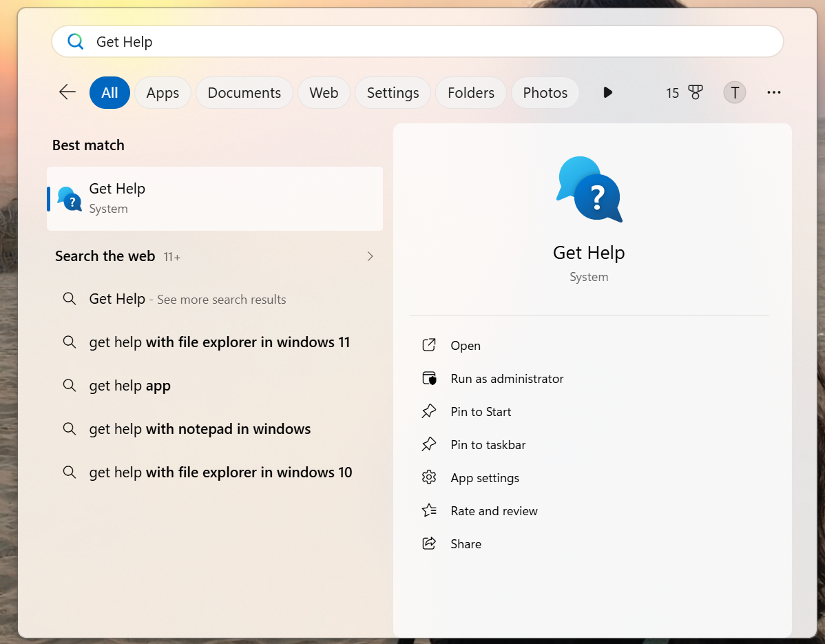Switch to the Folders filter tab

[x=471, y=92]
